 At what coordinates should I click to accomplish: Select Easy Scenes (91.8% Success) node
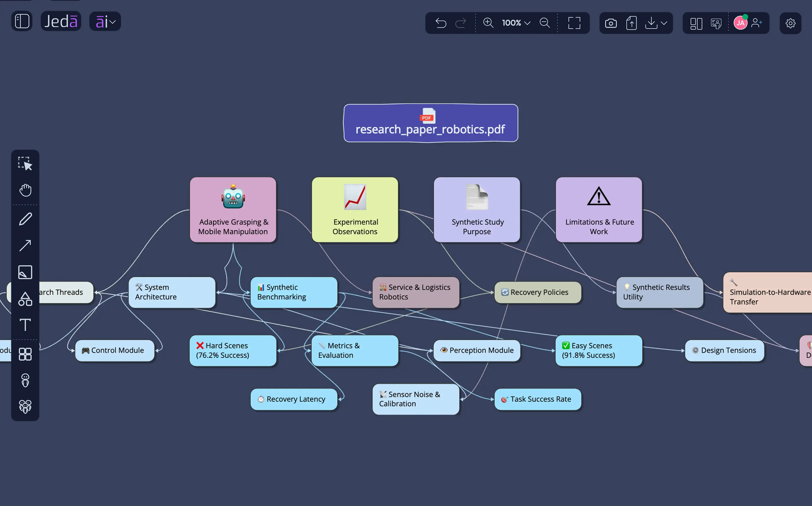click(599, 350)
